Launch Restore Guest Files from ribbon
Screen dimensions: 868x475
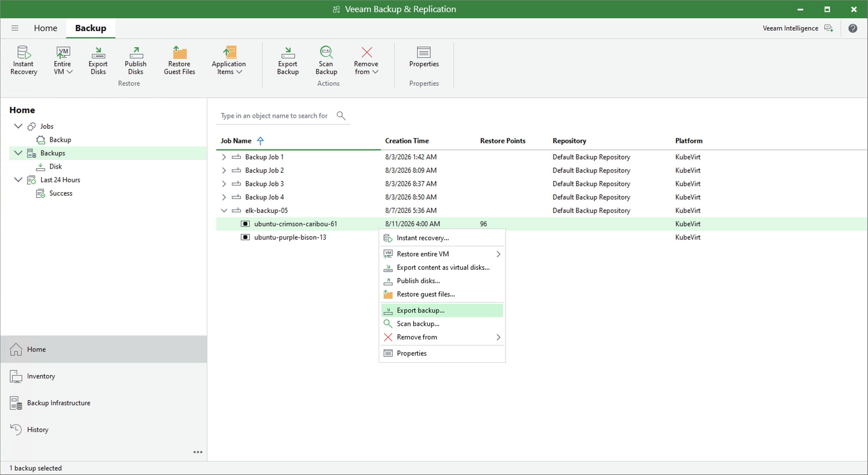click(x=179, y=60)
